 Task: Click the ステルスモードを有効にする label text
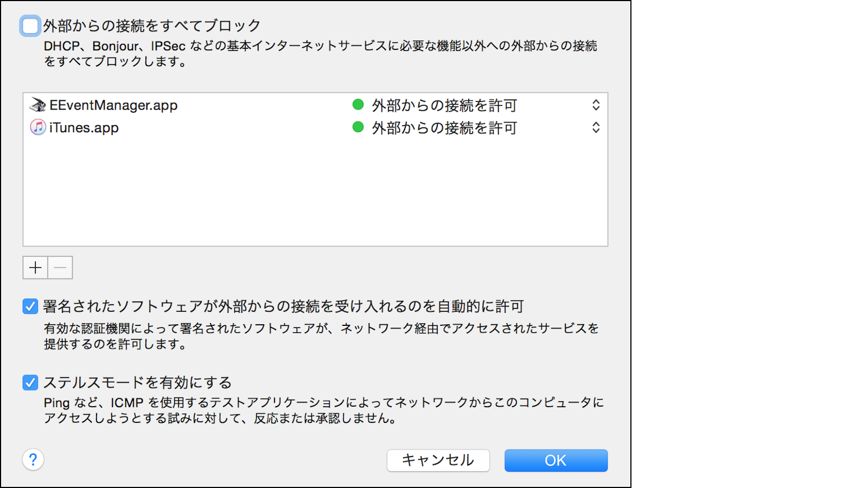[x=137, y=383]
